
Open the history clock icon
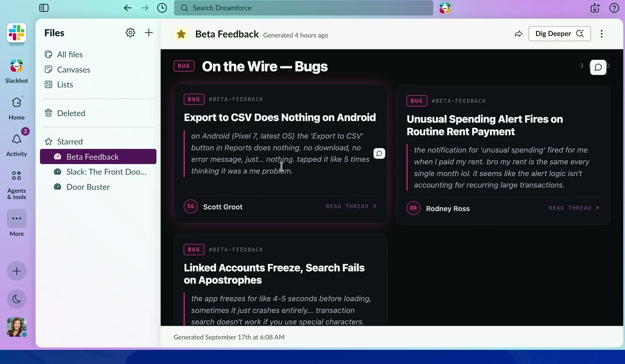coord(162,8)
